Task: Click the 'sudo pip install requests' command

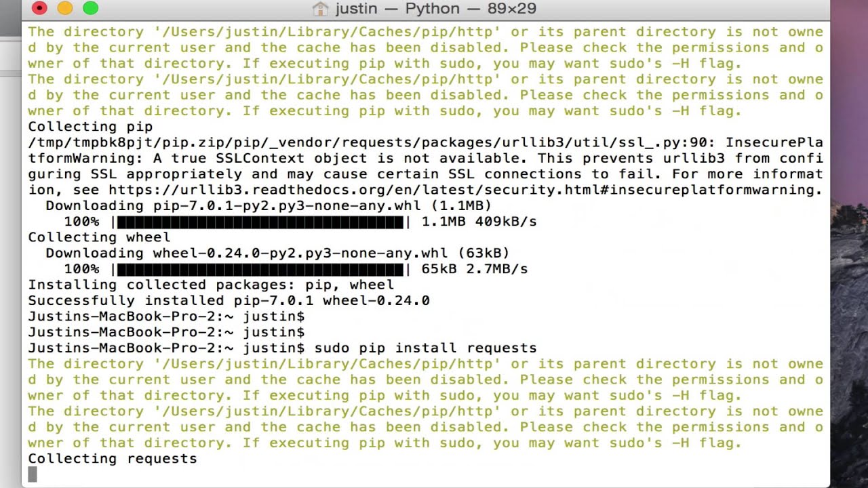Action: (425, 348)
